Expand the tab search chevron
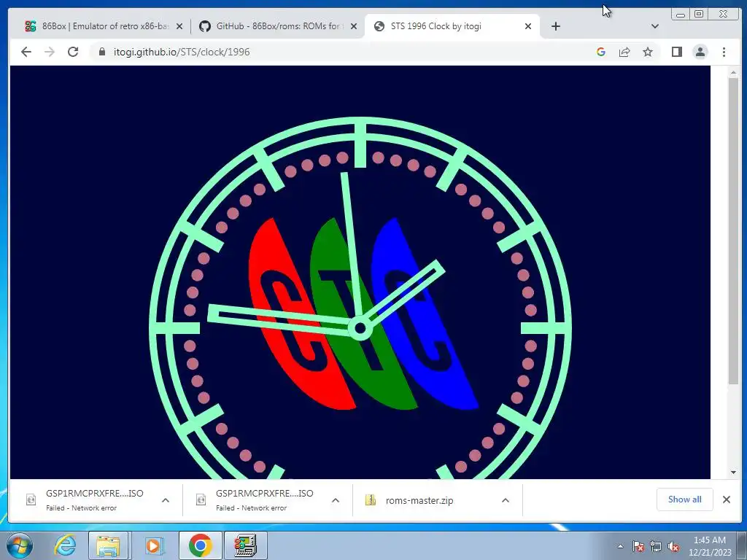Image resolution: width=747 pixels, height=560 pixels. pos(655,26)
